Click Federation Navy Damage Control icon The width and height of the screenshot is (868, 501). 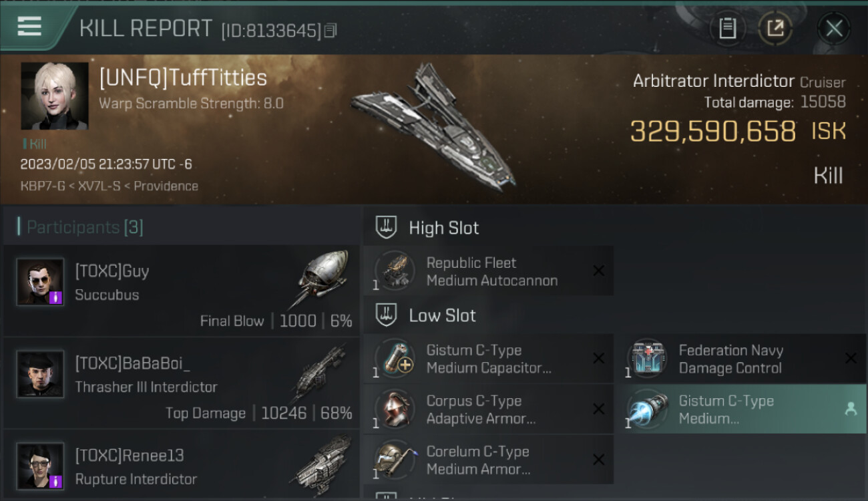click(x=646, y=358)
